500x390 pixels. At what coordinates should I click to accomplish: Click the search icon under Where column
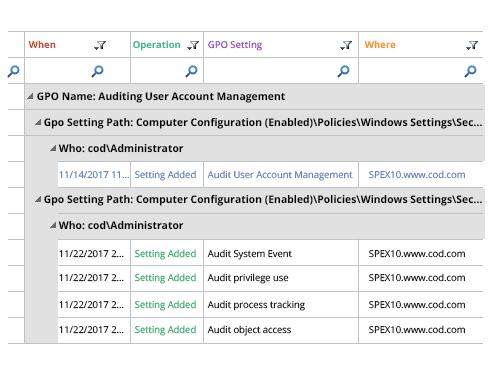471,71
